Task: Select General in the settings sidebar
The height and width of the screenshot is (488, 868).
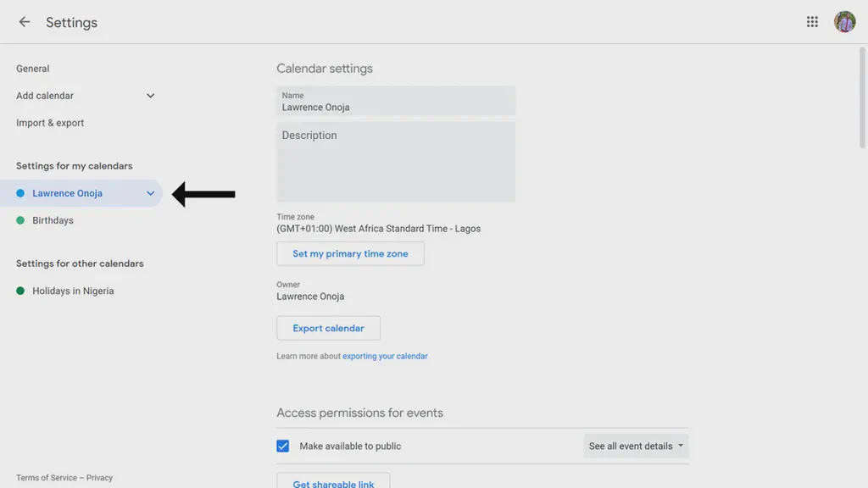Action: (x=31, y=68)
